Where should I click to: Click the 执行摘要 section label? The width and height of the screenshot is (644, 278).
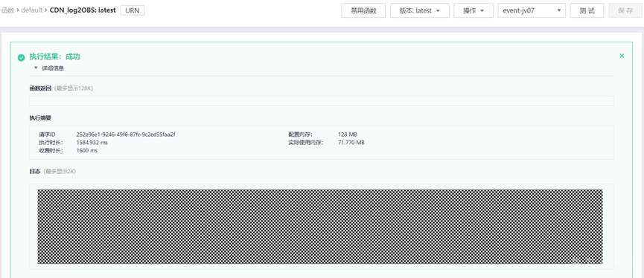tap(40, 117)
